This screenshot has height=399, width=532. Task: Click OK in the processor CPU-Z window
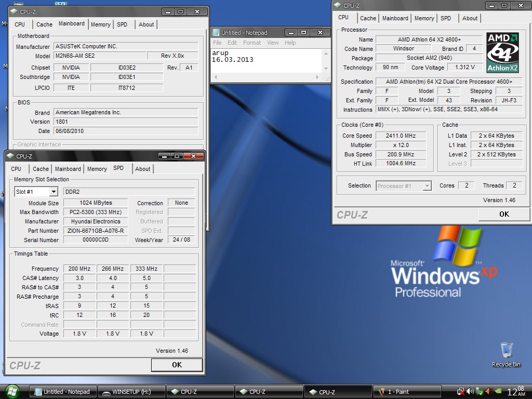[504, 214]
